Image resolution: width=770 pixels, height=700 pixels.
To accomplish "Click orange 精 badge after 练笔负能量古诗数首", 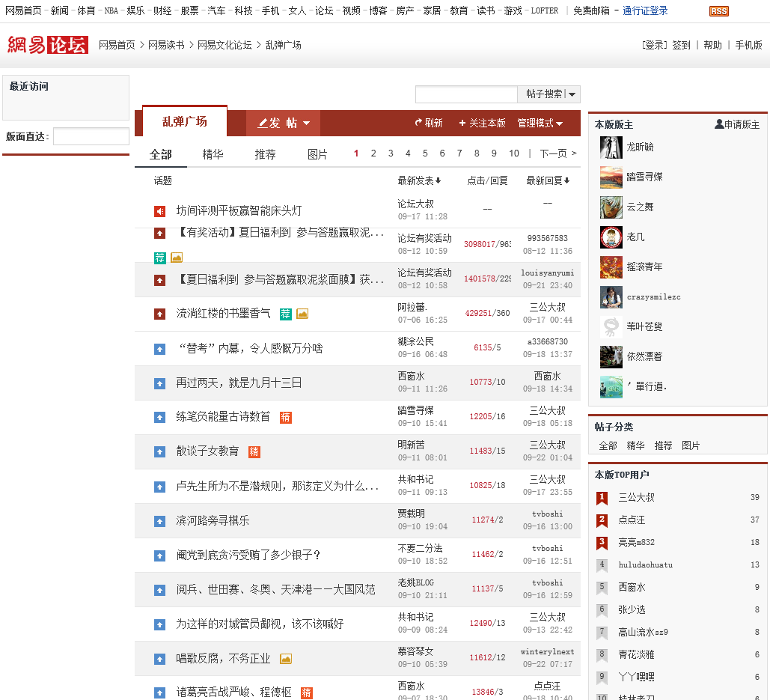I will (x=285, y=417).
